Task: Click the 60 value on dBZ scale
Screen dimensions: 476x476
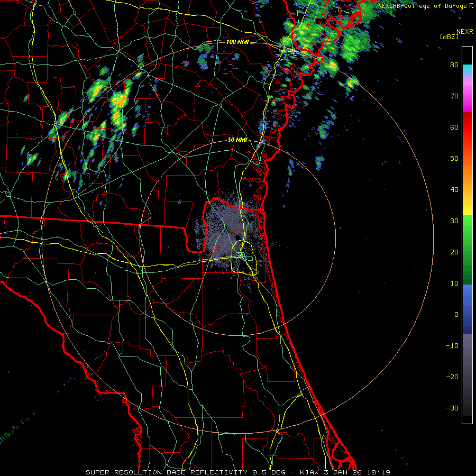Action: (454, 127)
